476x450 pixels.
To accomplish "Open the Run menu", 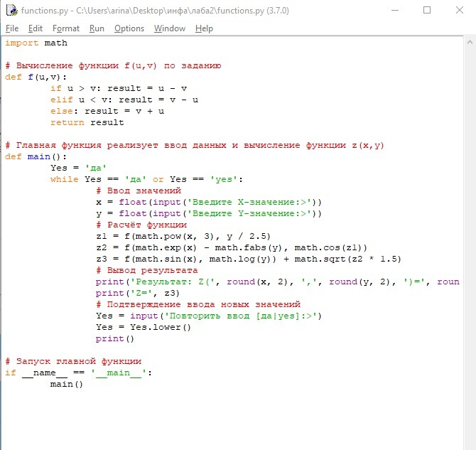I will [x=97, y=28].
